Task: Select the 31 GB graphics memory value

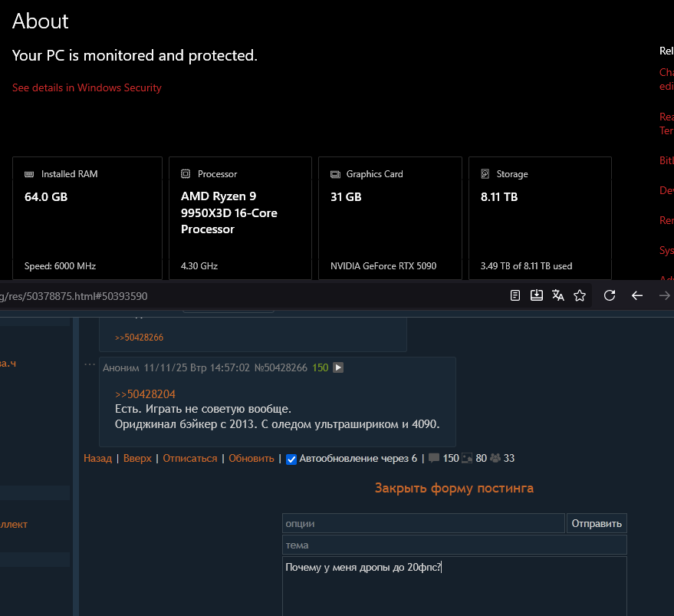Action: 346,197
